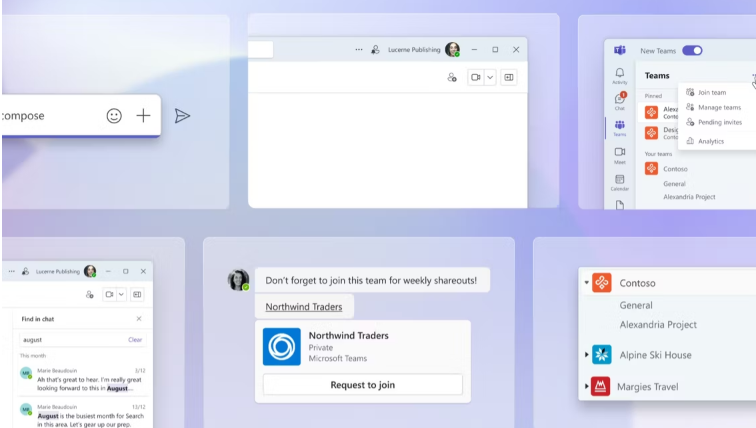This screenshot has height=428, width=756.
Task: Click Northwind Traders blue logo thumbnail
Action: 282,347
